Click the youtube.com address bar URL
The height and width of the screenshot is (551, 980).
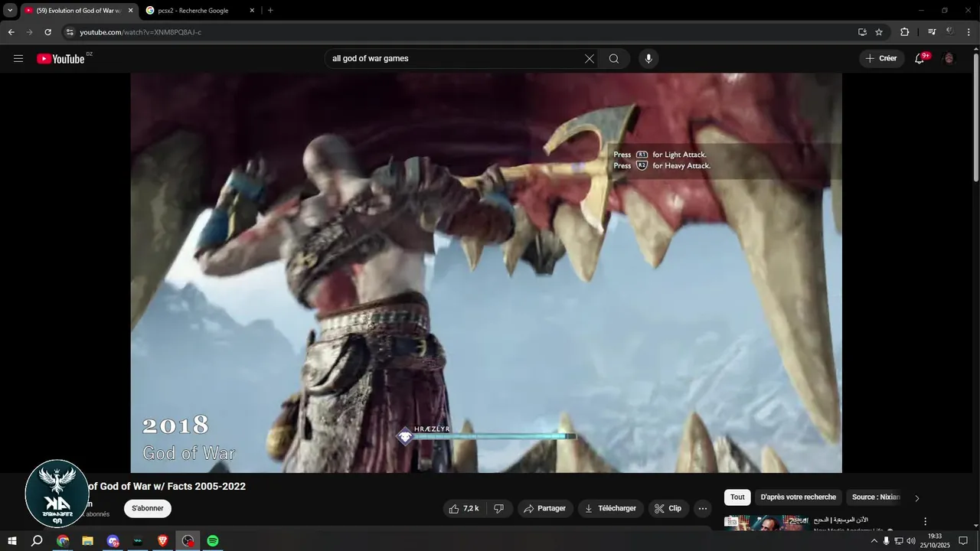point(140,32)
